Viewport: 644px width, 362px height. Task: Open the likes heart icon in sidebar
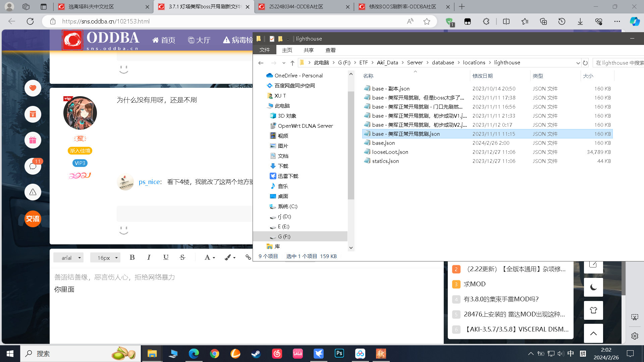tap(33, 88)
